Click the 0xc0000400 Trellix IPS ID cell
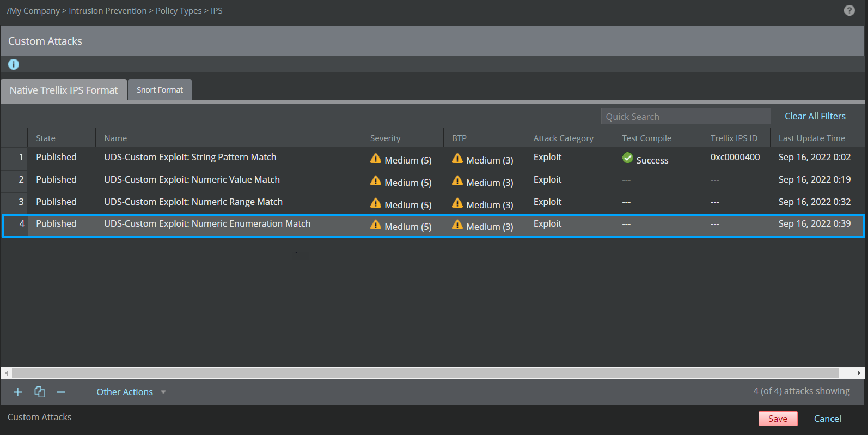 coord(735,157)
